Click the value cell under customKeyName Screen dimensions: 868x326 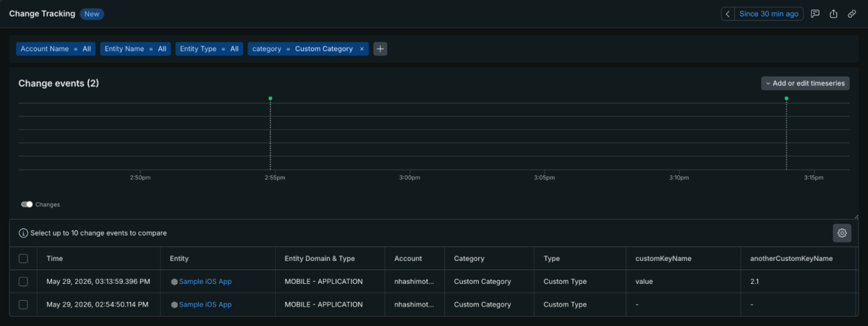pyautogui.click(x=644, y=281)
